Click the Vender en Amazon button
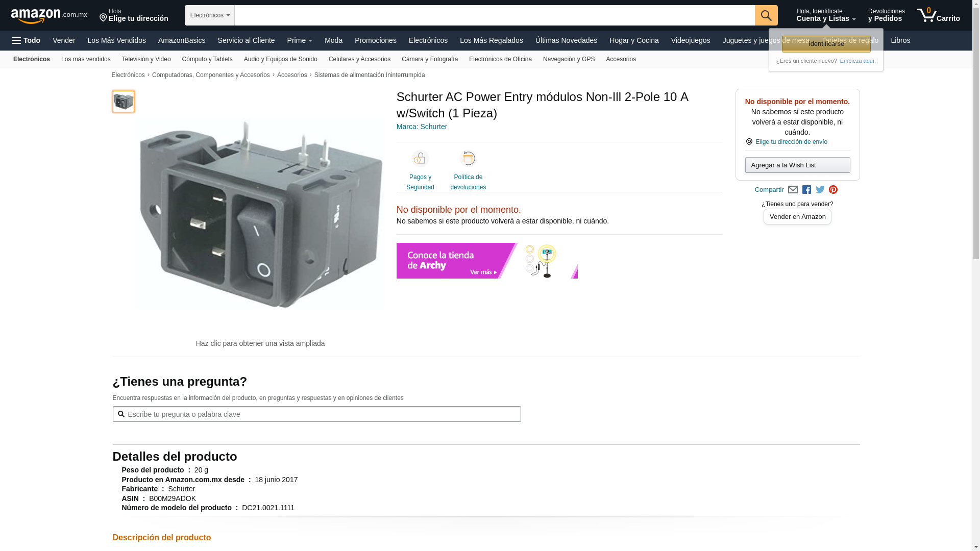 pyautogui.click(x=797, y=217)
